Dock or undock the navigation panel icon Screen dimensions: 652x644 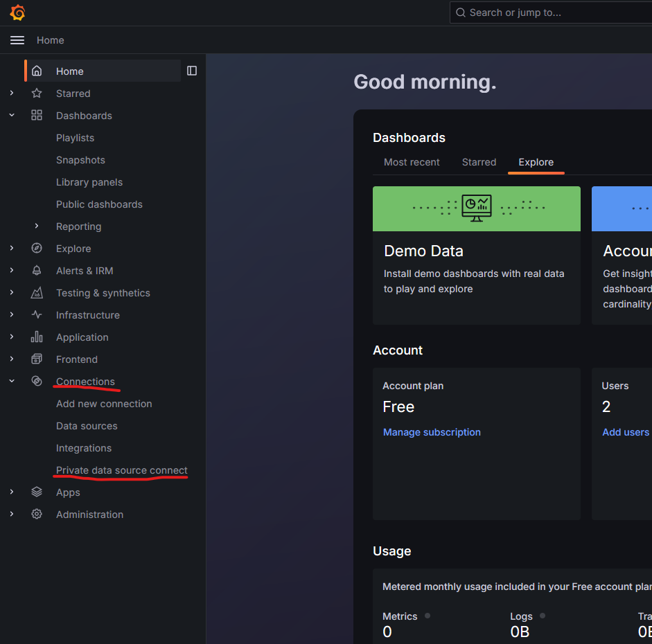192,71
